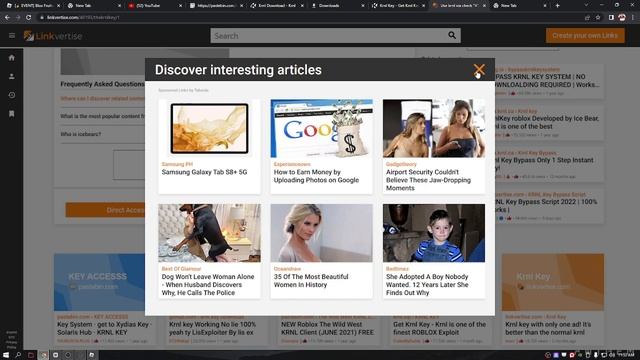Open the Windows Start menu
The height and width of the screenshot is (360, 640).
pos(6,355)
